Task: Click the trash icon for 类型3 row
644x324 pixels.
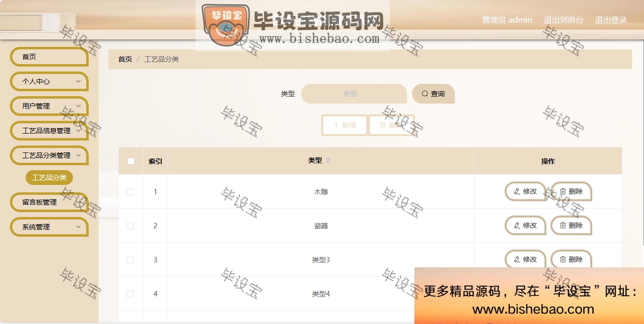Action: (563, 259)
